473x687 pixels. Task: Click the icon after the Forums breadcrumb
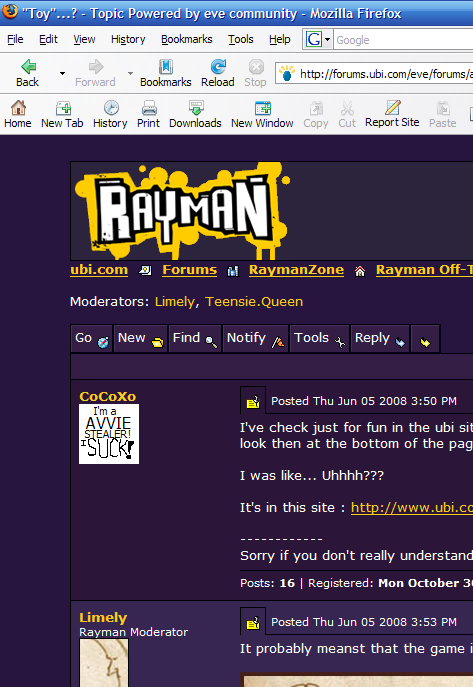point(233,271)
